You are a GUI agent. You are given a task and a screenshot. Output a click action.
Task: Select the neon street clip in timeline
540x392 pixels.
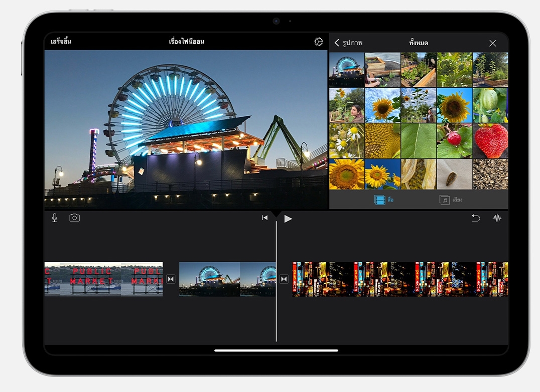pyautogui.click(x=400, y=279)
